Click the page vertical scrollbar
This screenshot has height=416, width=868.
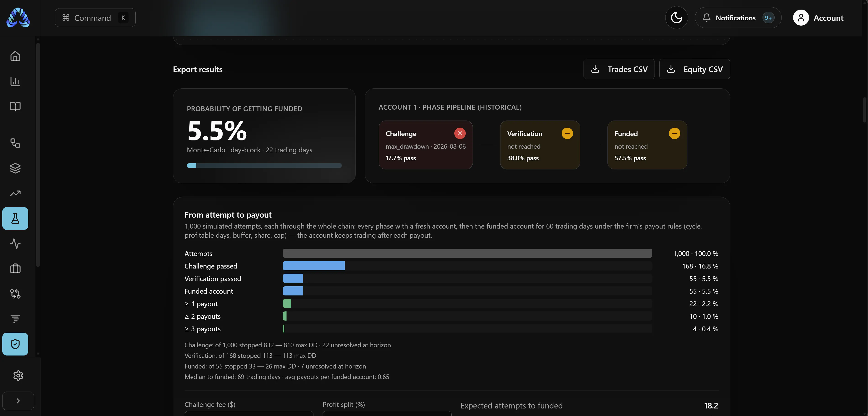pos(865,110)
